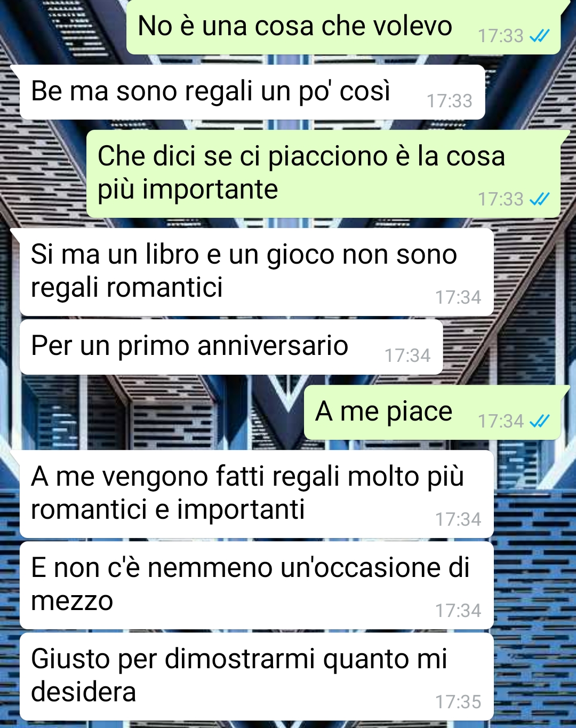The width and height of the screenshot is (576, 728).
Task: Tap the bubble 'Che dici se ci piacciono è la cosa più importante'
Action: point(323,173)
